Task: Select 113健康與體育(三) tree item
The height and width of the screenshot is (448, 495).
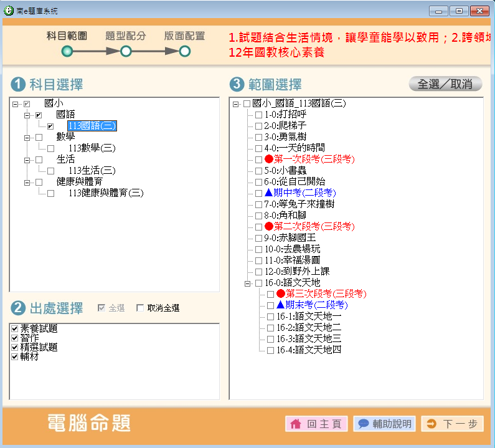Action: [x=106, y=193]
